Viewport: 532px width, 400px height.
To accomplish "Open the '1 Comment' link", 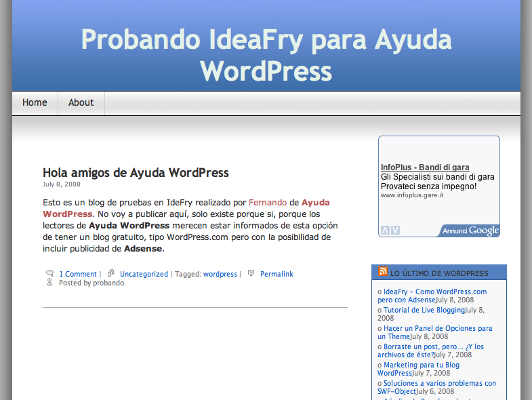I will [x=78, y=274].
